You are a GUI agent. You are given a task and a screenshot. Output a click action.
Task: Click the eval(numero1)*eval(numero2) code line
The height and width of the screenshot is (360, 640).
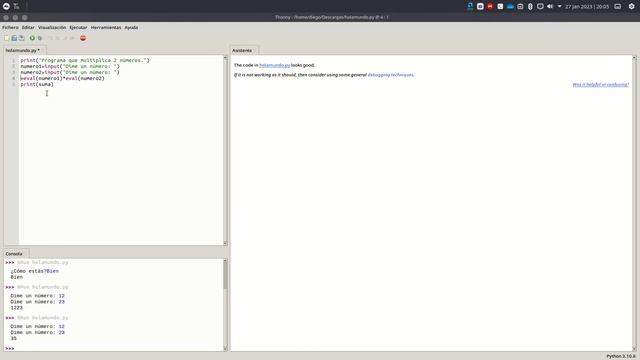62,78
